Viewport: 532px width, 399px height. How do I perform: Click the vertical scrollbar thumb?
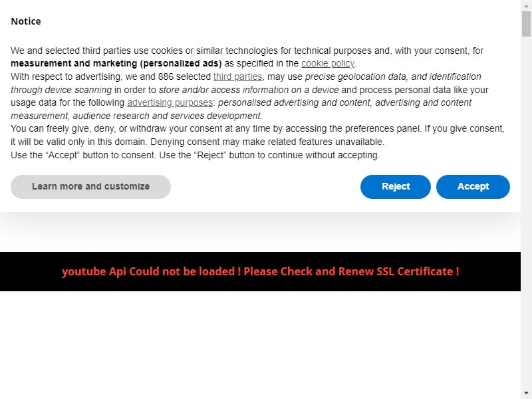tap(526, 24)
